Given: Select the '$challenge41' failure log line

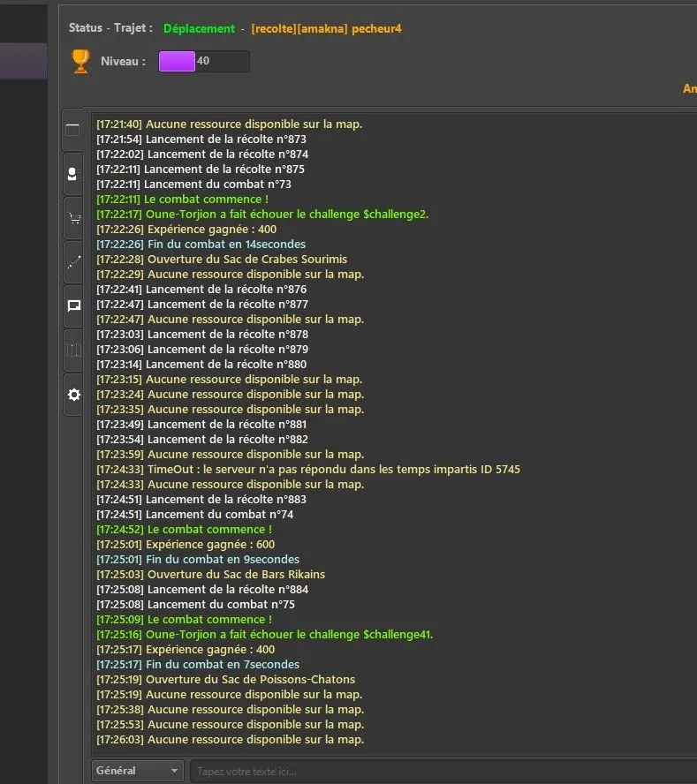Looking at the screenshot, I should (x=265, y=634).
